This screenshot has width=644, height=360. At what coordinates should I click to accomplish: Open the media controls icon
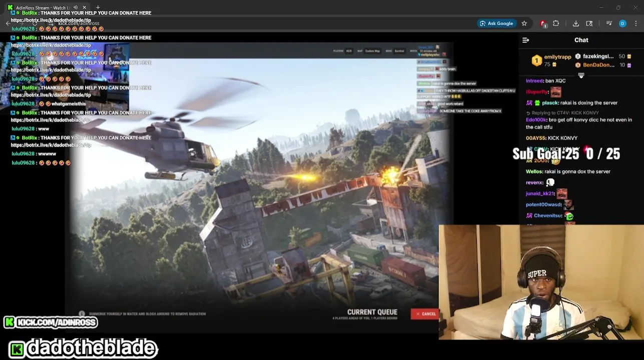(609, 23)
